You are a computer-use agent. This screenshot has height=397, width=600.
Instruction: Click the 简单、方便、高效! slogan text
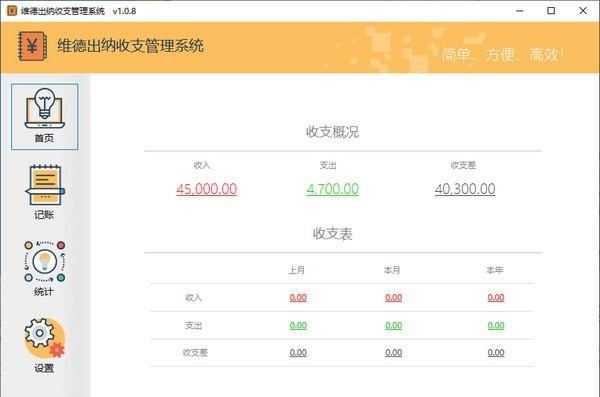[x=503, y=55]
